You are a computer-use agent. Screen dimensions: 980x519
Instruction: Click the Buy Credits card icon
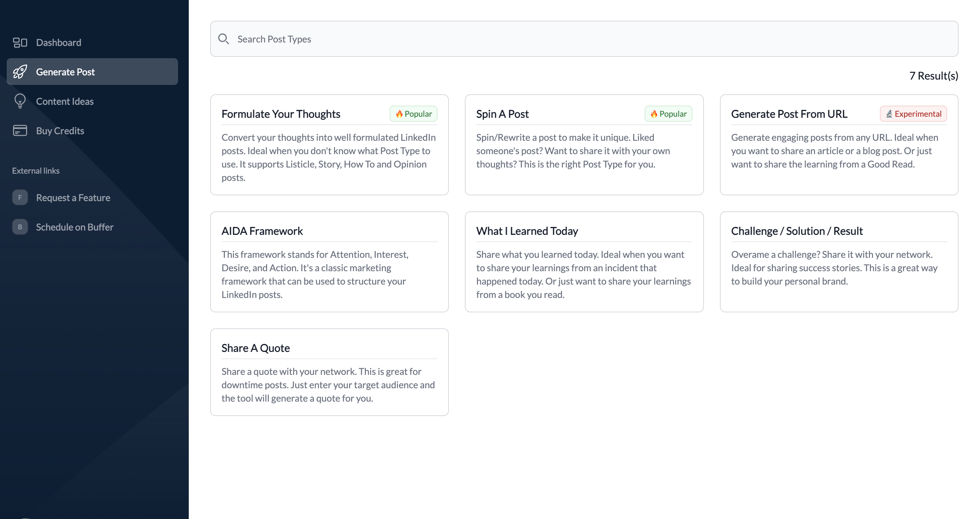19,130
